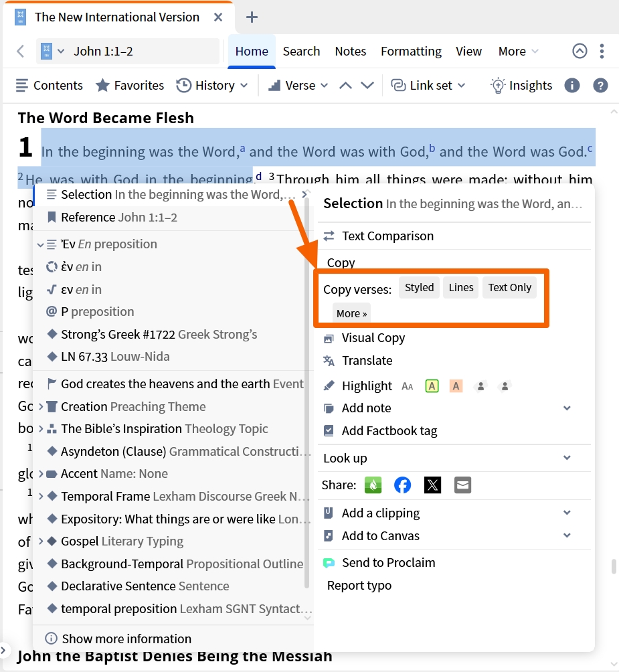Click Add note
Image resolution: width=619 pixels, height=672 pixels.
tap(357, 408)
